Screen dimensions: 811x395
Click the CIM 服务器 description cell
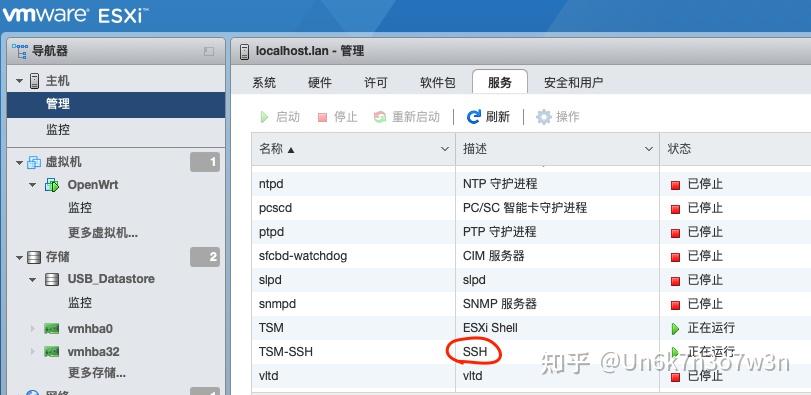pyautogui.click(x=558, y=256)
